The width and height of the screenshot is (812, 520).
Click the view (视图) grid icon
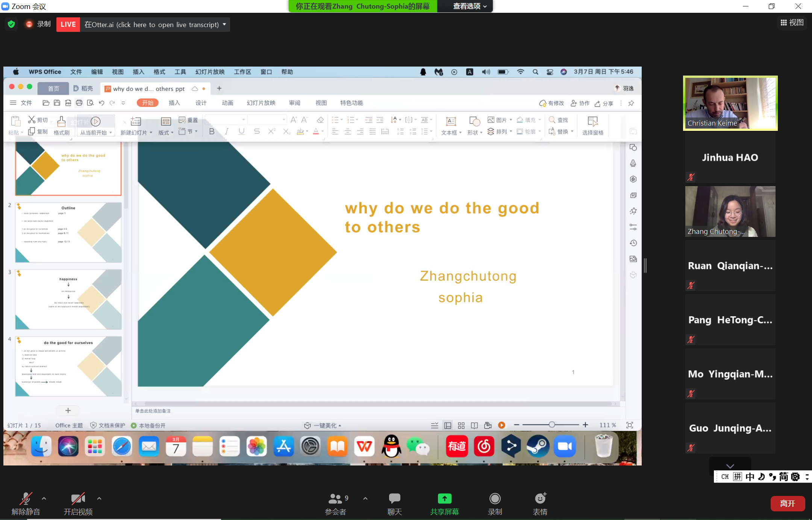pos(783,23)
